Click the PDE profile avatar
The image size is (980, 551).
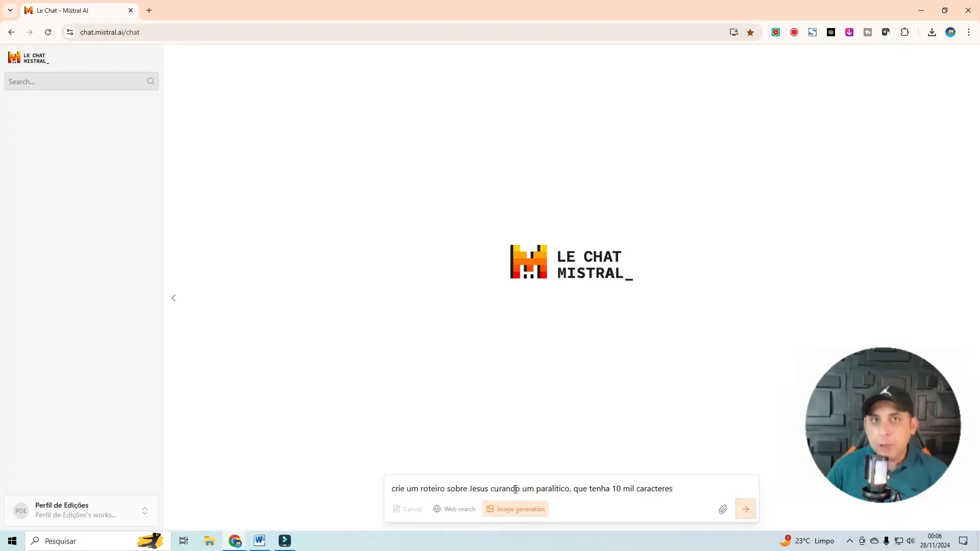[x=21, y=511]
